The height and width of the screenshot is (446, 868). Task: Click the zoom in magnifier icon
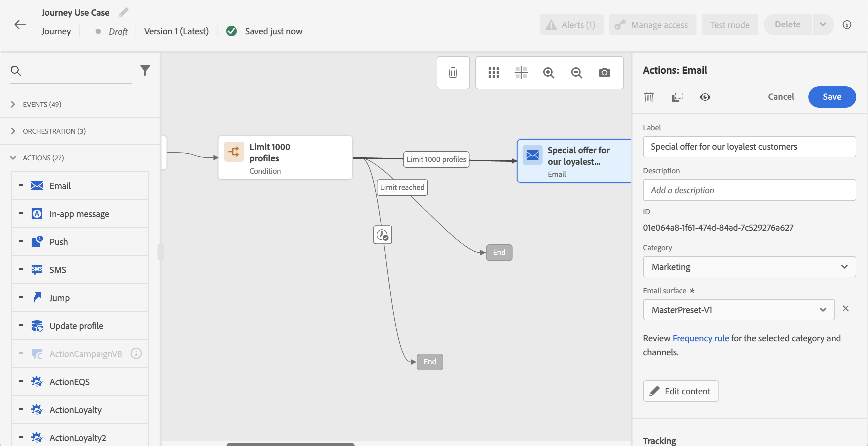[549, 72]
